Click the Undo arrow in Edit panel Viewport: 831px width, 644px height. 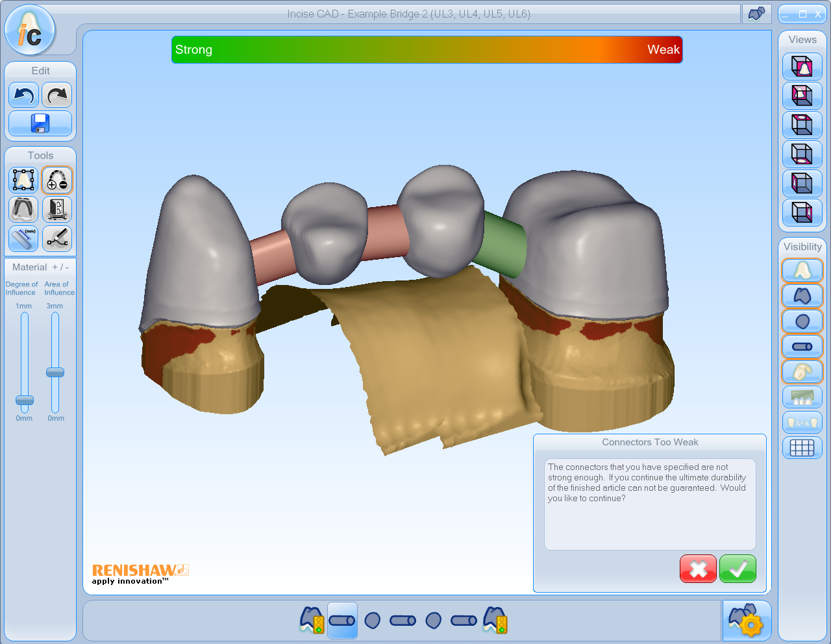coord(23,95)
